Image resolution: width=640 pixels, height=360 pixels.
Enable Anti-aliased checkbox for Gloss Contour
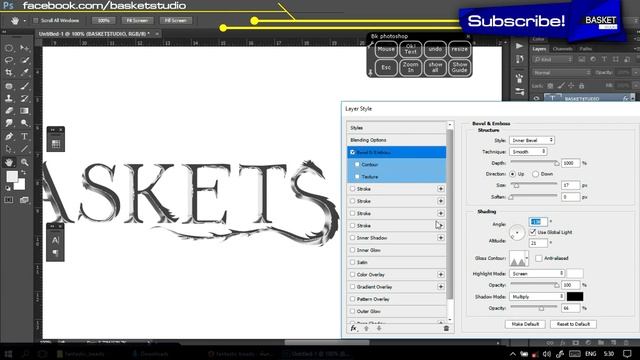539,258
